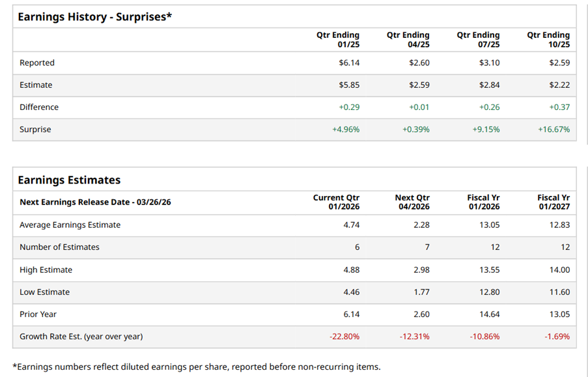Image resolution: width=588 pixels, height=377 pixels.
Task: Select the $5.85 estimate value
Action: coord(349,85)
